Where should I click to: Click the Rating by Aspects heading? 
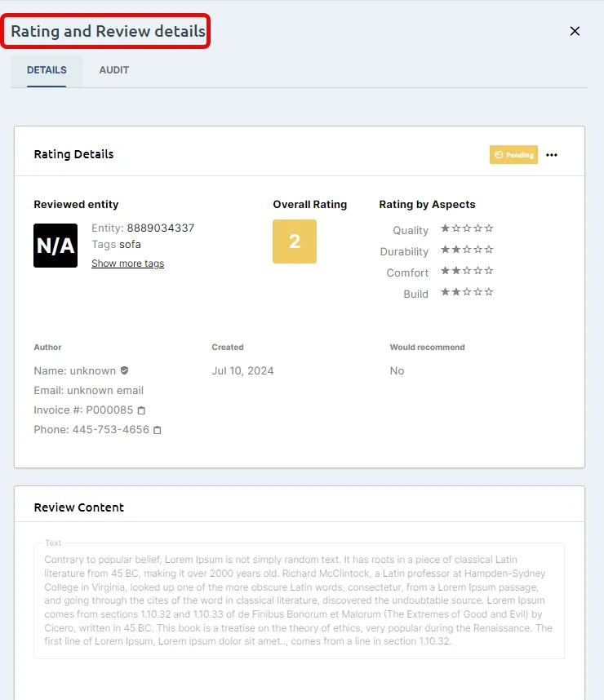(427, 205)
